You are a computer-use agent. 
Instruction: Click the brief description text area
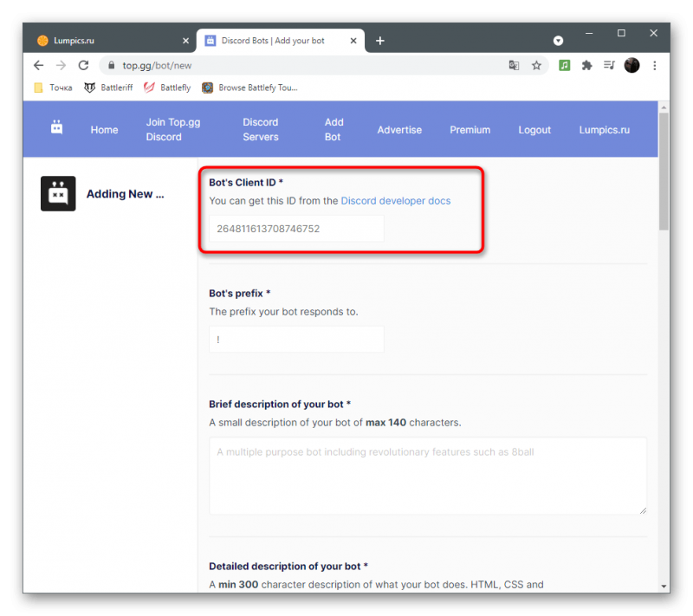pyautogui.click(x=428, y=476)
